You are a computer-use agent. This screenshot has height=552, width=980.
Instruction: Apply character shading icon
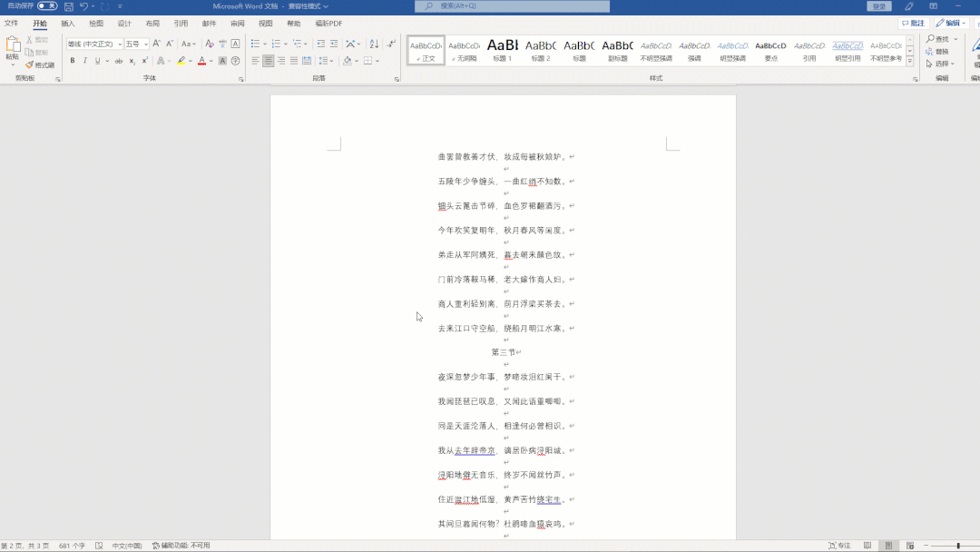tap(222, 61)
